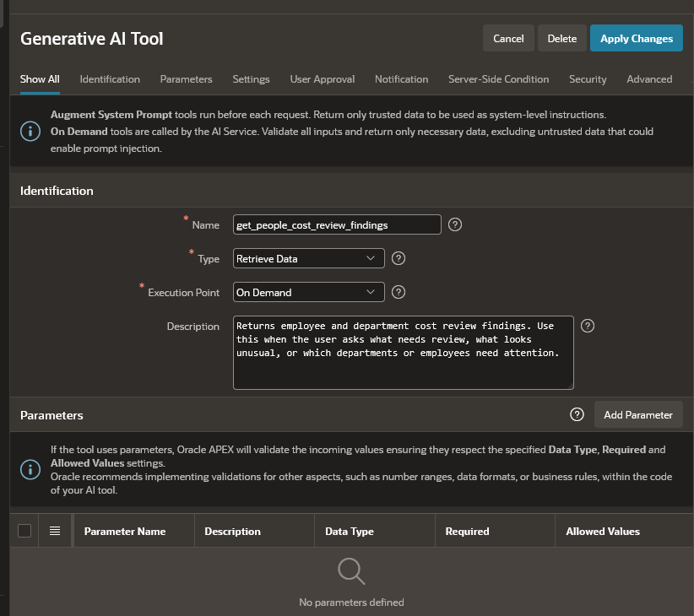Switch to the User Approval tab
The height and width of the screenshot is (616, 694).
pos(323,79)
